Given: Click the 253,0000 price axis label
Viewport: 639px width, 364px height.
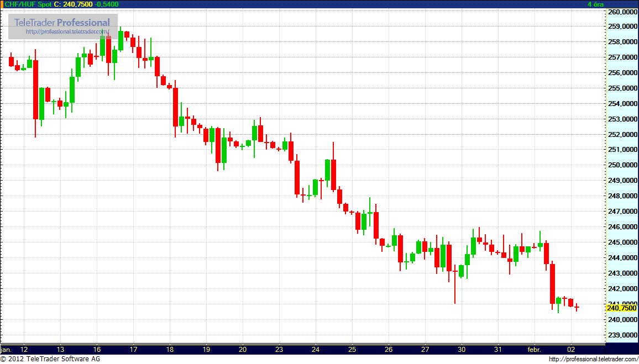Looking at the screenshot, I should (x=623, y=119).
